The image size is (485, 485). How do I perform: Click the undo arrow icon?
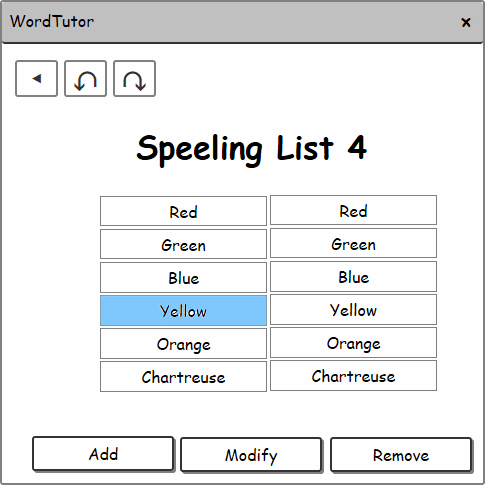pos(85,79)
